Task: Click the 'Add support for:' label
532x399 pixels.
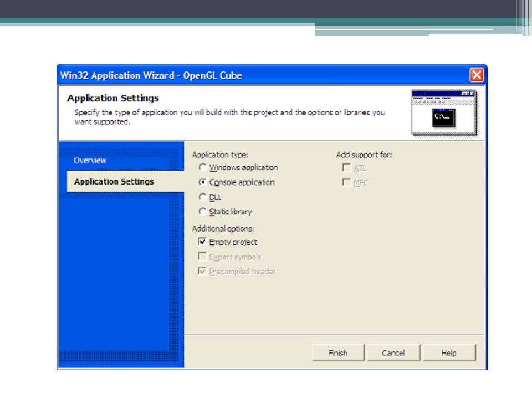Action: [364, 155]
